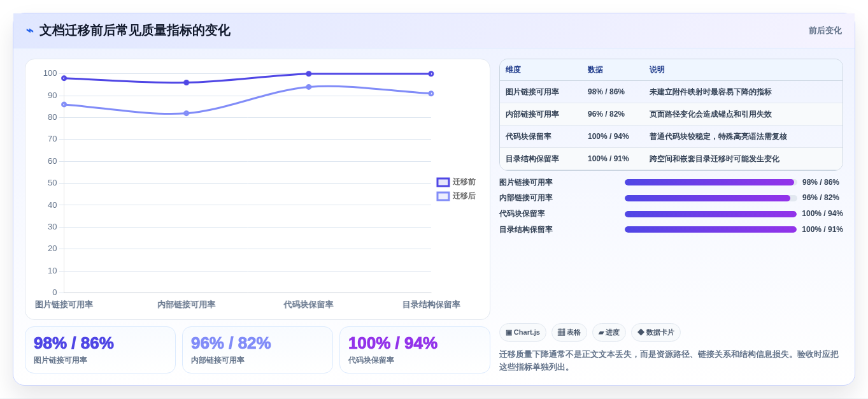868x399 pixels.
Task: Click y-axis value 100
Action: click(50, 73)
